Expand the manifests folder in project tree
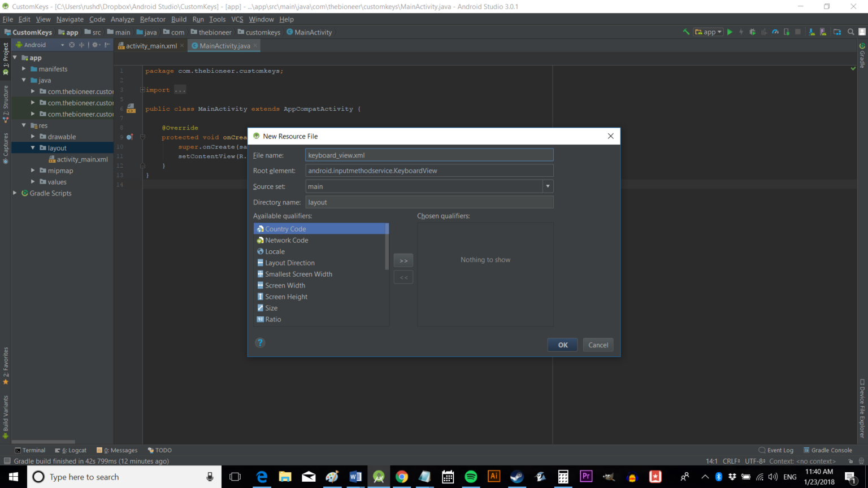Screen dimensions: 868x488 [24, 69]
